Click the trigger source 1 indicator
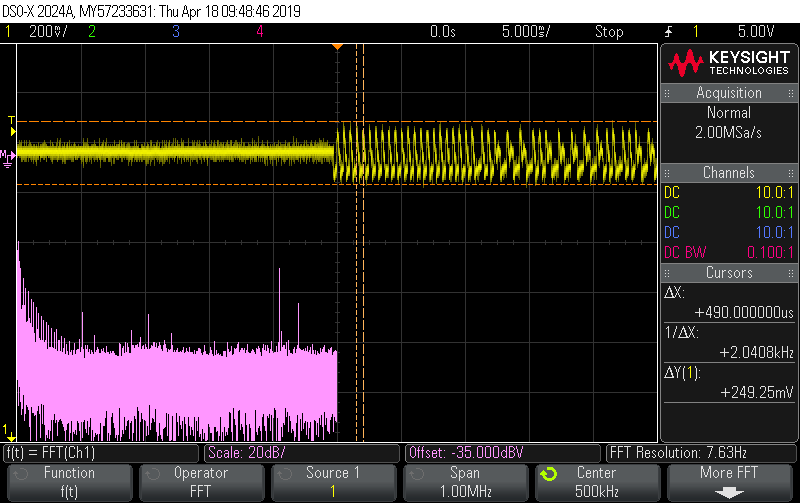Viewport: 800px width, 503px height. (x=695, y=32)
